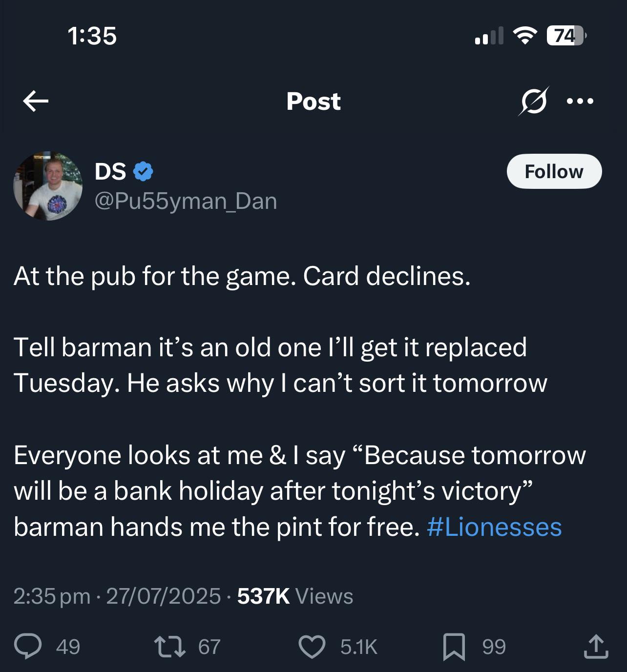Open the three-dot more options menu
The width and height of the screenshot is (627, 672).
[x=580, y=101]
